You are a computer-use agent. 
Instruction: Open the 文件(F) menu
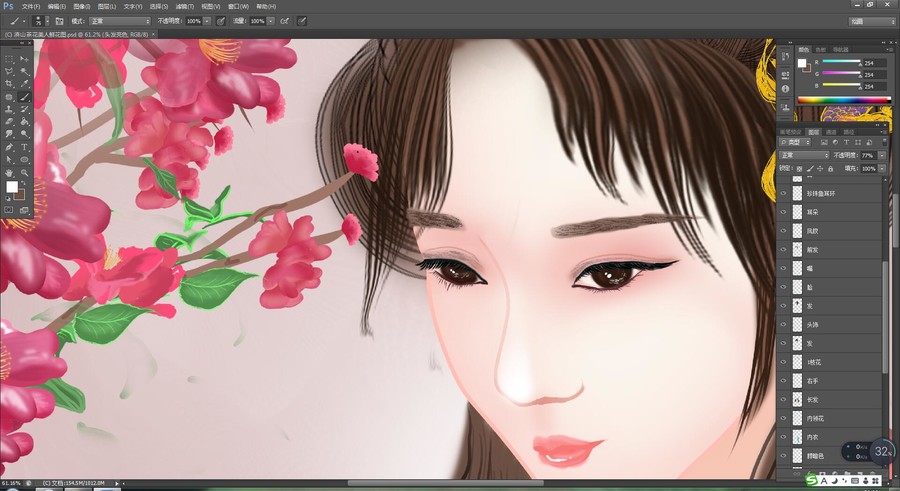click(x=31, y=6)
